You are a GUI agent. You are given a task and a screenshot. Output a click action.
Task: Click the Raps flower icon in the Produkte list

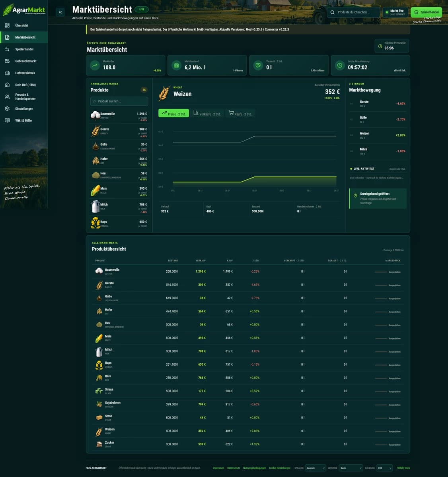[95, 223]
